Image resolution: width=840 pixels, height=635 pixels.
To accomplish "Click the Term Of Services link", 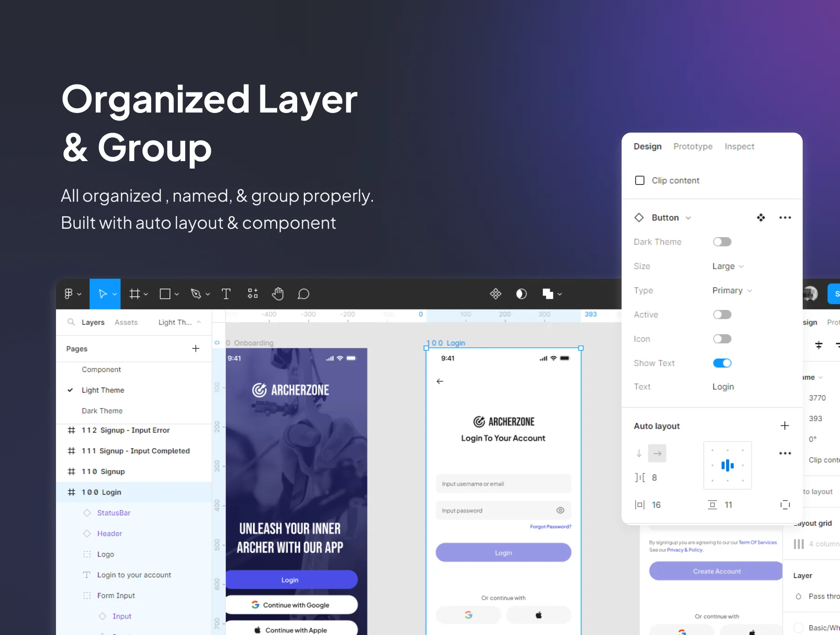I will point(758,543).
